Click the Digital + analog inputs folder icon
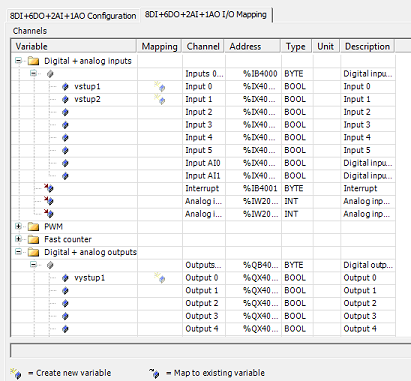 click(x=33, y=61)
